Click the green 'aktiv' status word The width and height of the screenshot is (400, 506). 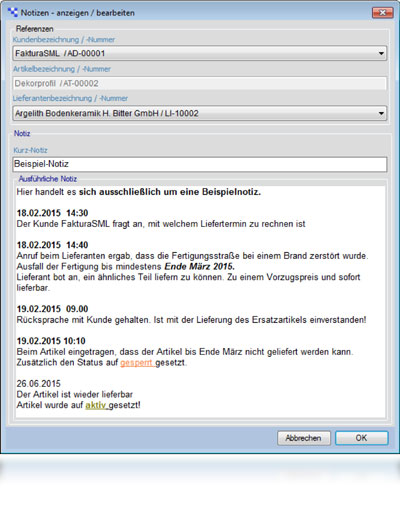96,405
